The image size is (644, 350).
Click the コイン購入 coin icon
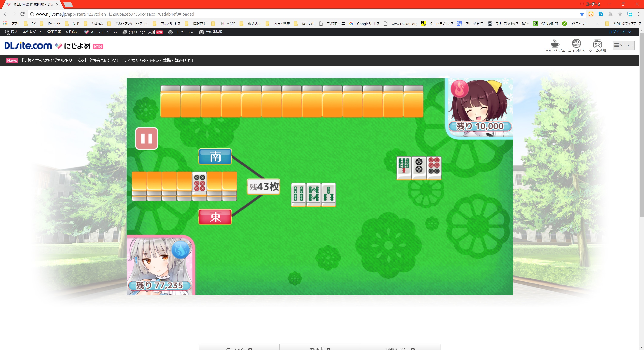pos(576,43)
